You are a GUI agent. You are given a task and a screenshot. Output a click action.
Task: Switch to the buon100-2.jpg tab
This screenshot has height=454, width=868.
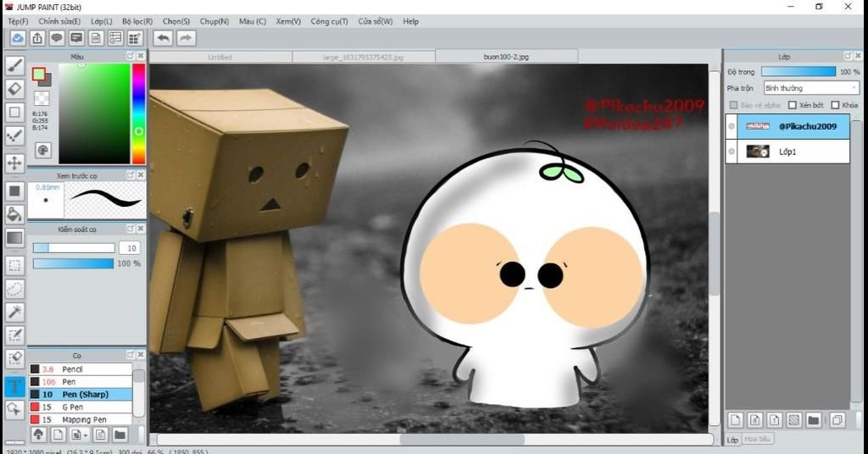point(507,57)
